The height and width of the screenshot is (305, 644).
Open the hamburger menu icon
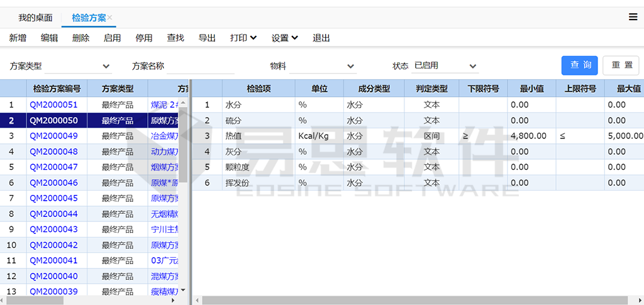click(633, 17)
